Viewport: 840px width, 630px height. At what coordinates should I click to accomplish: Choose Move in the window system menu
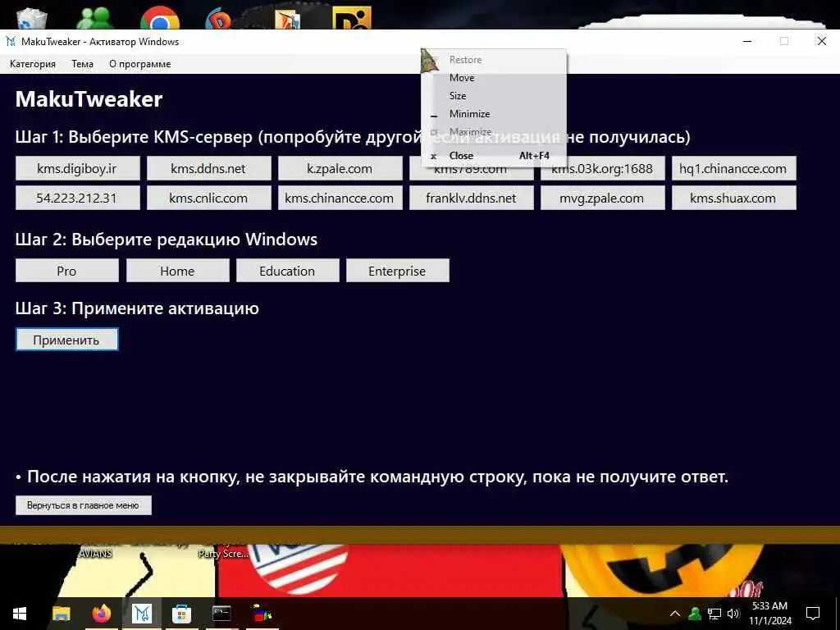tap(493, 78)
